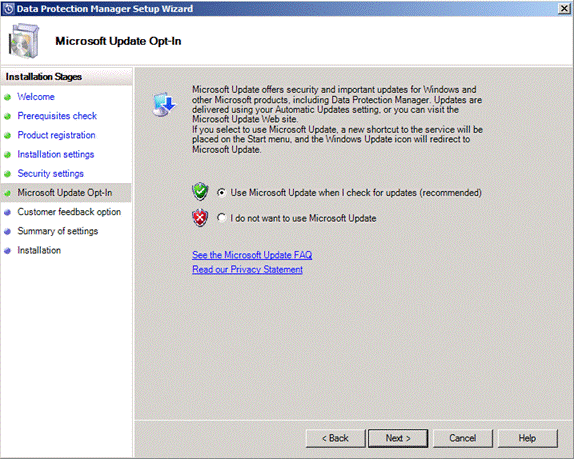Image resolution: width=574 pixels, height=459 pixels.
Task: Open Read our Privacy Statement link
Action: (x=247, y=269)
